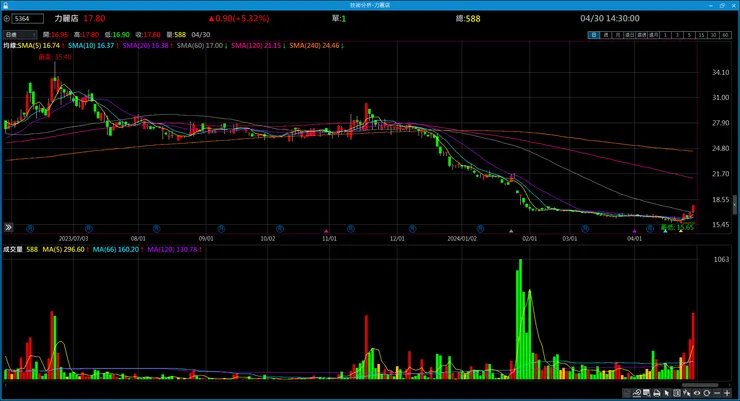This screenshot has width=740, height=401.
Task: Select the 1-minute interval button
Action: coord(665,35)
